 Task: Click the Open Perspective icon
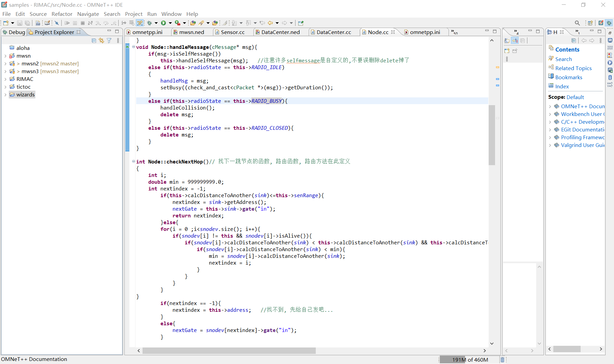[x=590, y=23]
